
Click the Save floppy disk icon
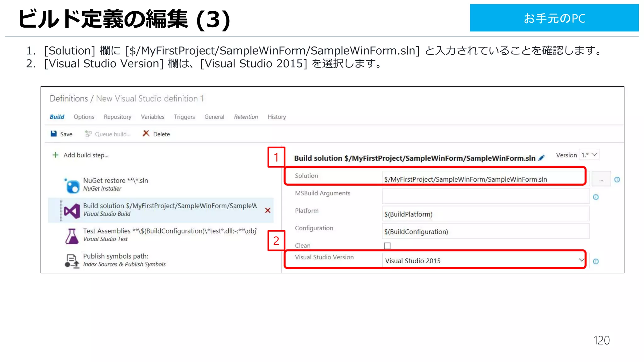click(54, 134)
